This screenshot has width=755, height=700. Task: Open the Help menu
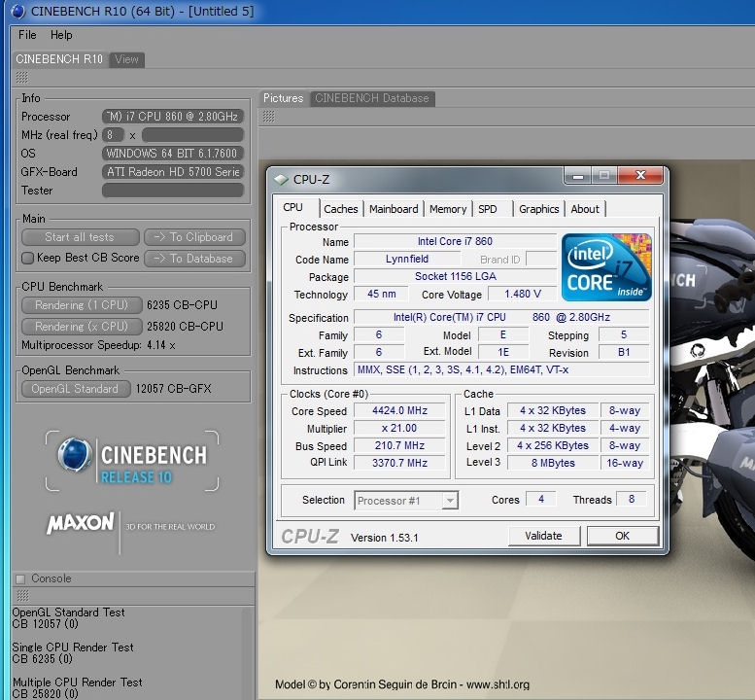61,35
